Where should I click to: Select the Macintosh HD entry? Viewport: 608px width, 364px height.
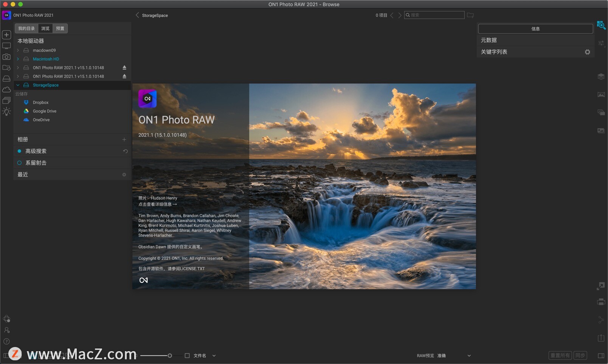coord(46,59)
